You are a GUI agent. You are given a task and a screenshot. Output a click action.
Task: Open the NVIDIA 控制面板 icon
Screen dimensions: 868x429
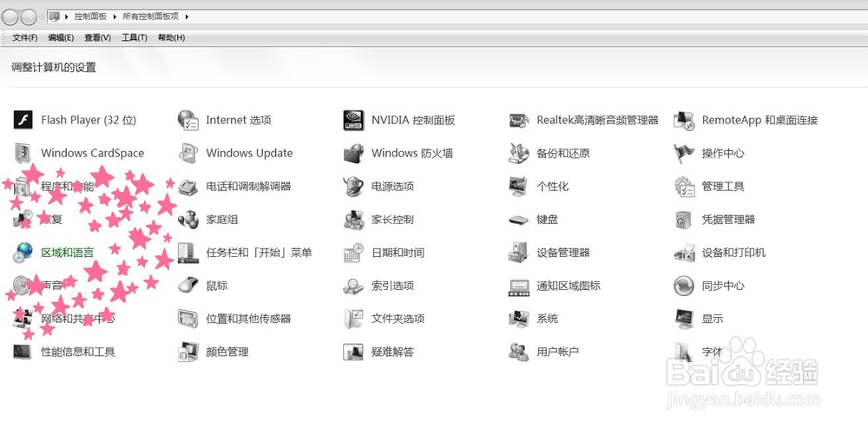pyautogui.click(x=354, y=120)
